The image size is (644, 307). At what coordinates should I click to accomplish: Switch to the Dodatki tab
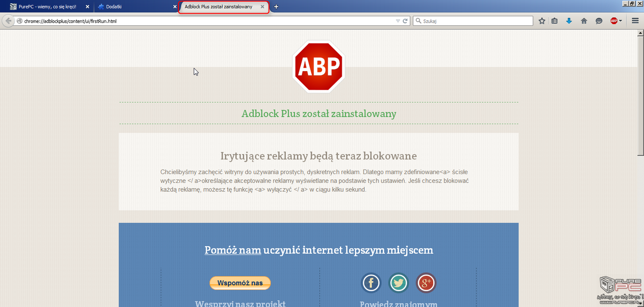(x=136, y=7)
